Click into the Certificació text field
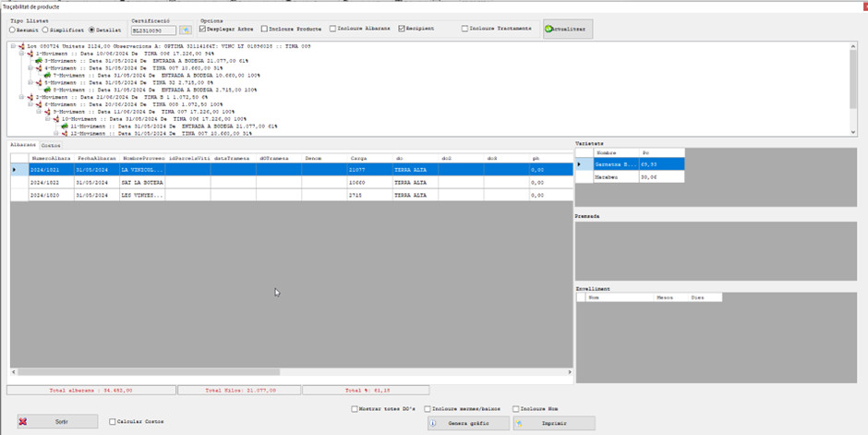 coord(152,30)
